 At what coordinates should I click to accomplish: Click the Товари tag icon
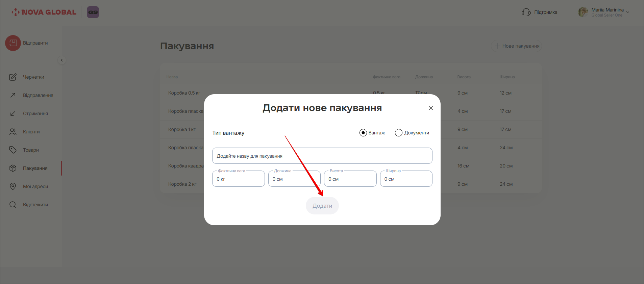click(13, 150)
